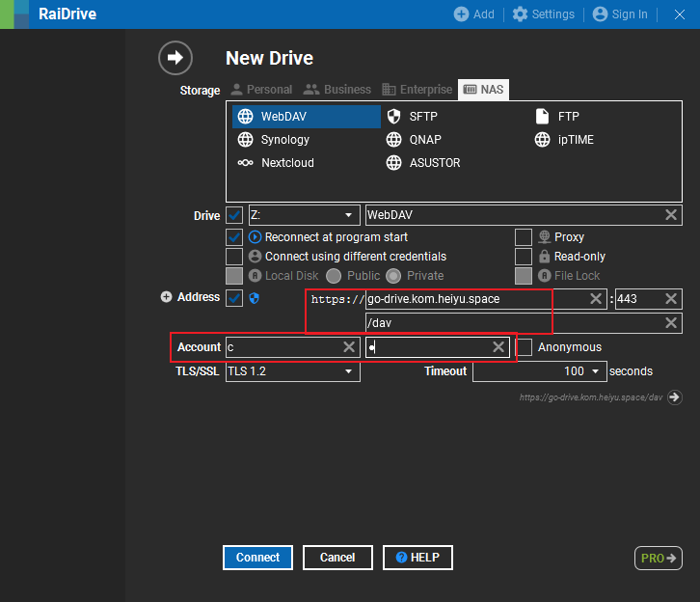Screen dimensions: 700x602
Task: Click the round arrow icon beside New Drive
Action: (x=175, y=58)
